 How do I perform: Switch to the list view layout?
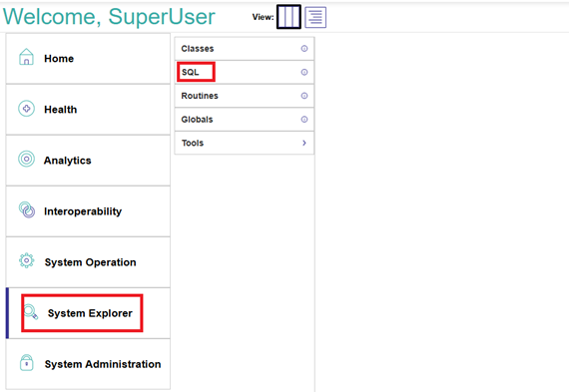(315, 17)
